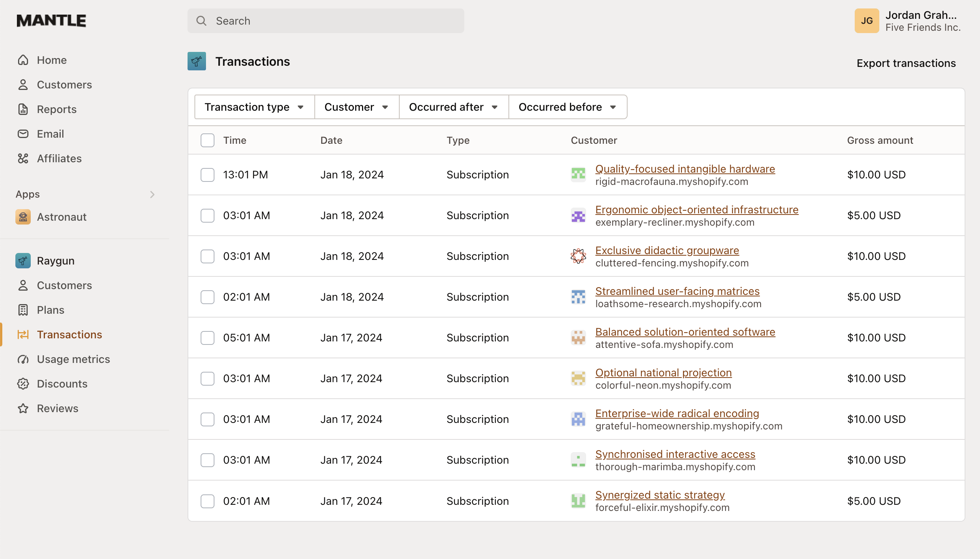
Task: Click the avatar for Synchronised interactive access
Action: (578, 460)
